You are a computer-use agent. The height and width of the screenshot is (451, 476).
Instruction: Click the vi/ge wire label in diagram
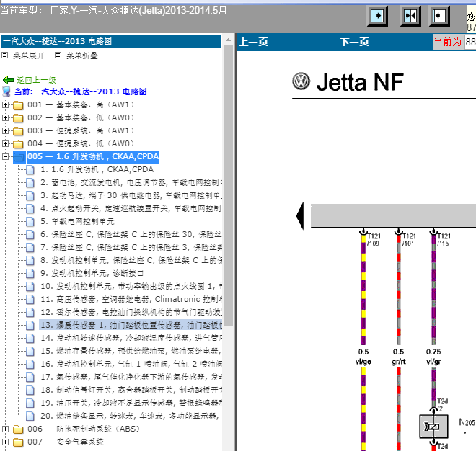tap(363, 362)
